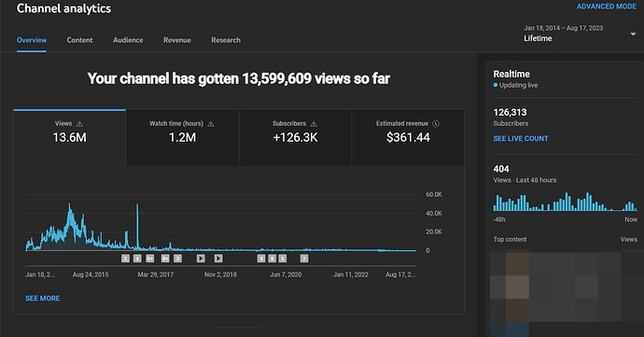Click the '40.0K' y-axis label
644x337 pixels.
[434, 213]
